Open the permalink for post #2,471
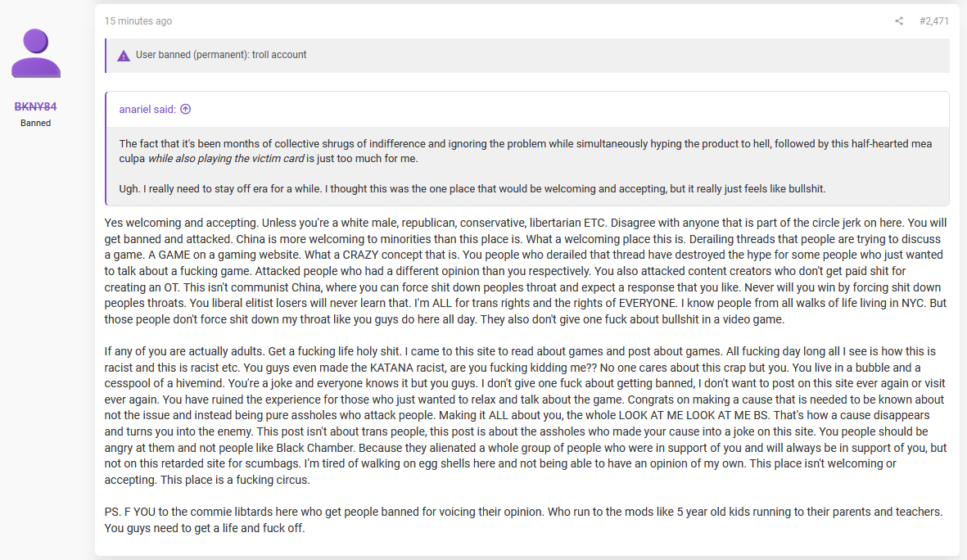967x560 pixels. pos(933,21)
